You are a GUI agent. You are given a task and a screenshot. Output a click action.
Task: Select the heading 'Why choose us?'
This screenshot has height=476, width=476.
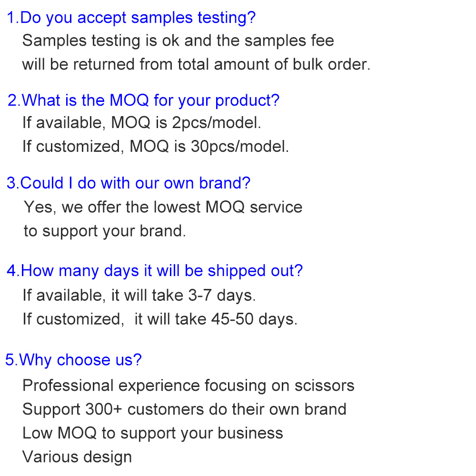pos(74,359)
